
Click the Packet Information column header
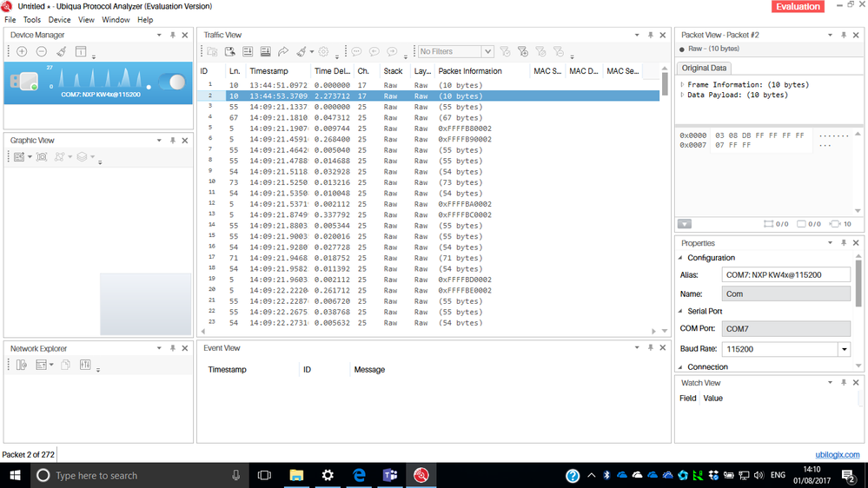(x=470, y=71)
